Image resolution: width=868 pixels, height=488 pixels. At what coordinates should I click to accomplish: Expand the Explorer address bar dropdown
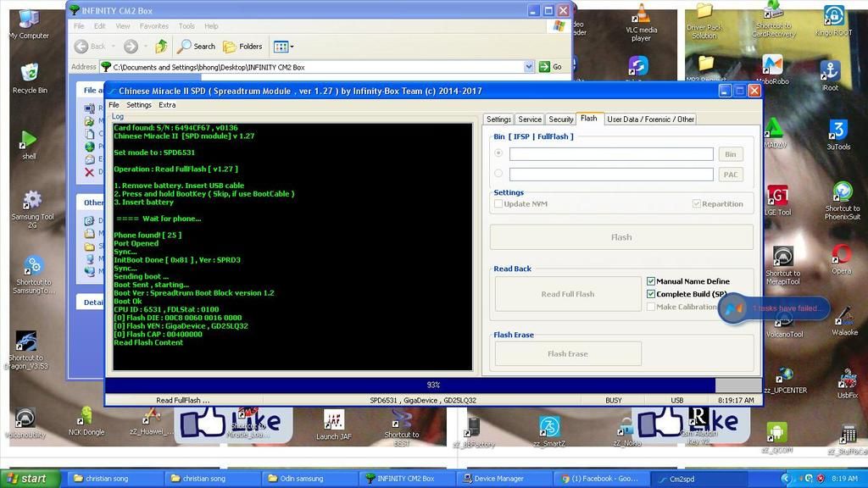(529, 67)
